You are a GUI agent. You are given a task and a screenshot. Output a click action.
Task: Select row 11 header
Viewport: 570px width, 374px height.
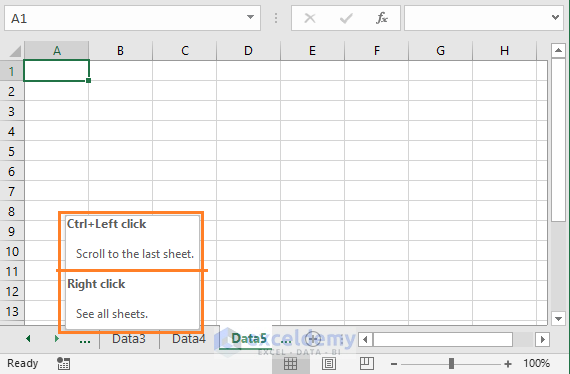point(12,271)
